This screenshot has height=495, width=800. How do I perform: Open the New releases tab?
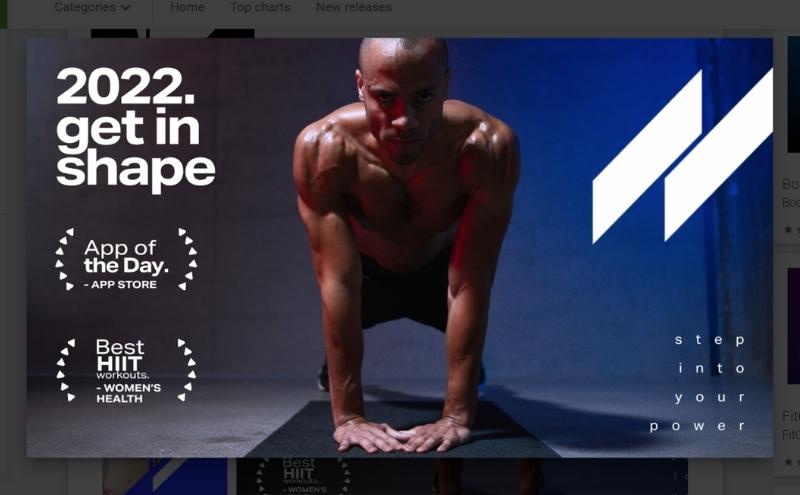[354, 7]
